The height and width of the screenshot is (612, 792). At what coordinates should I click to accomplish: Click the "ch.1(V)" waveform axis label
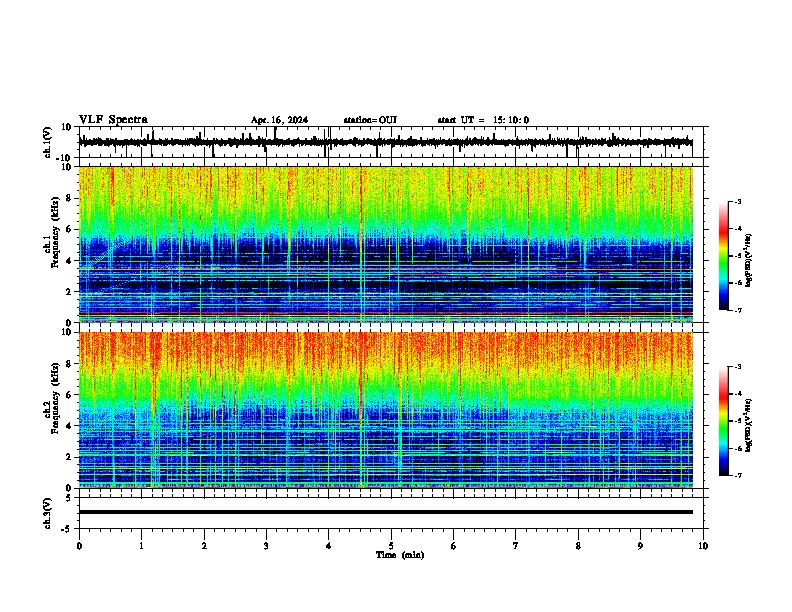click(x=48, y=142)
